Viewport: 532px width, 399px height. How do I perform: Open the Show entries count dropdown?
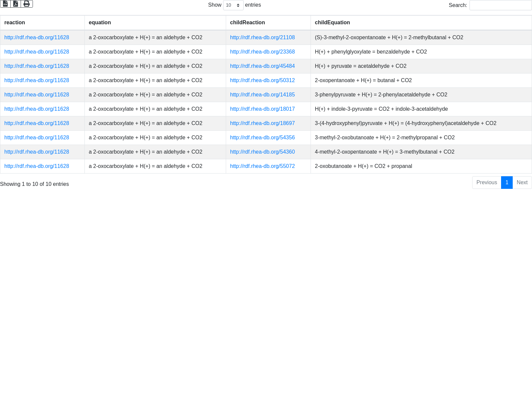(233, 5)
